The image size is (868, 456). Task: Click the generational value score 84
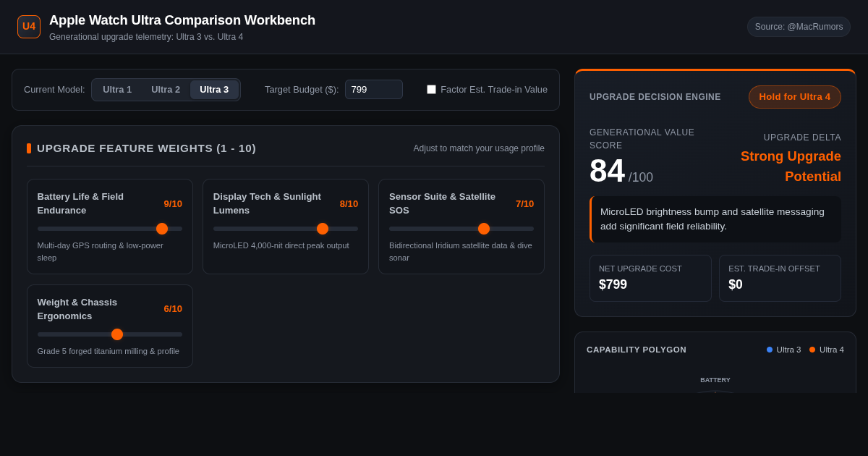(607, 171)
